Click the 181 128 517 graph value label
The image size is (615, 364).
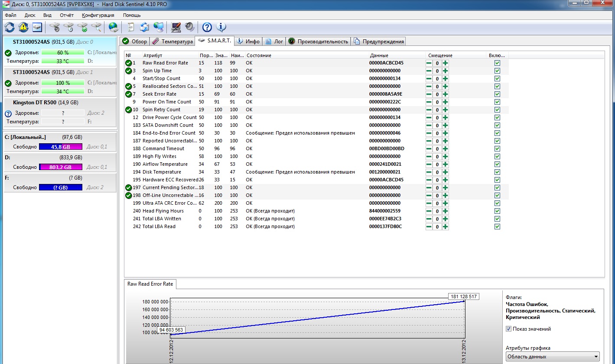(463, 296)
